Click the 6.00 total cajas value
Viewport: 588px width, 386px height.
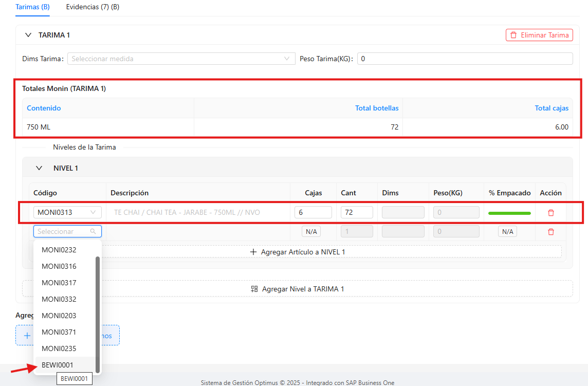(x=562, y=127)
